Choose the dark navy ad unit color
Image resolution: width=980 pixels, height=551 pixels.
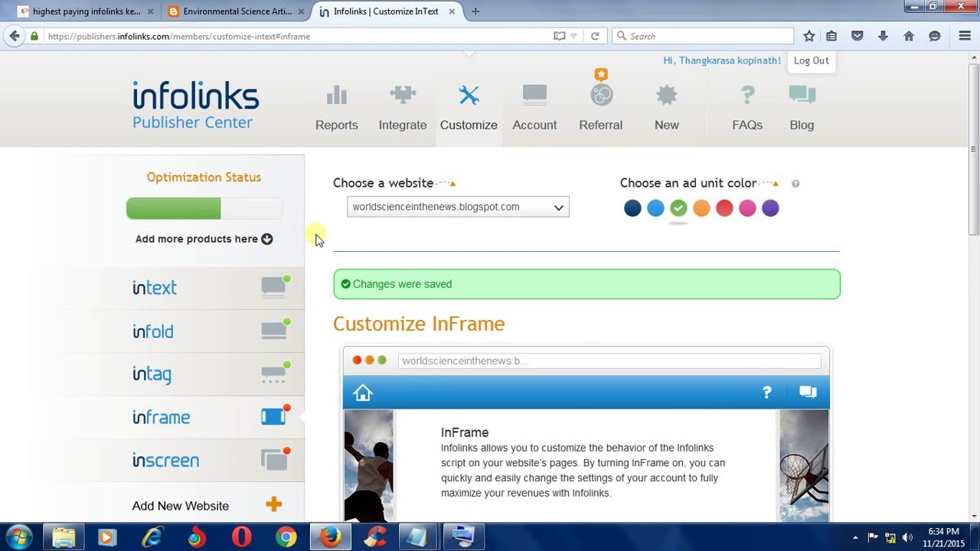[632, 207]
